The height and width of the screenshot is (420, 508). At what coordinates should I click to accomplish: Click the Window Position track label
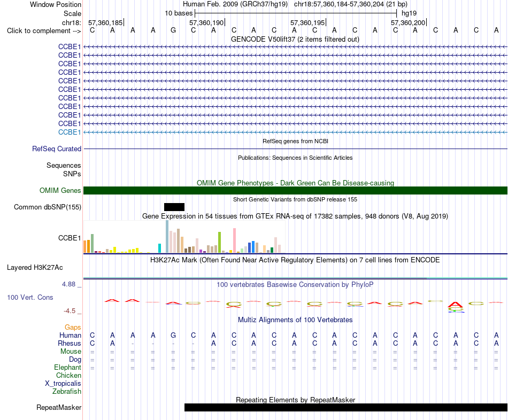click(x=56, y=4)
